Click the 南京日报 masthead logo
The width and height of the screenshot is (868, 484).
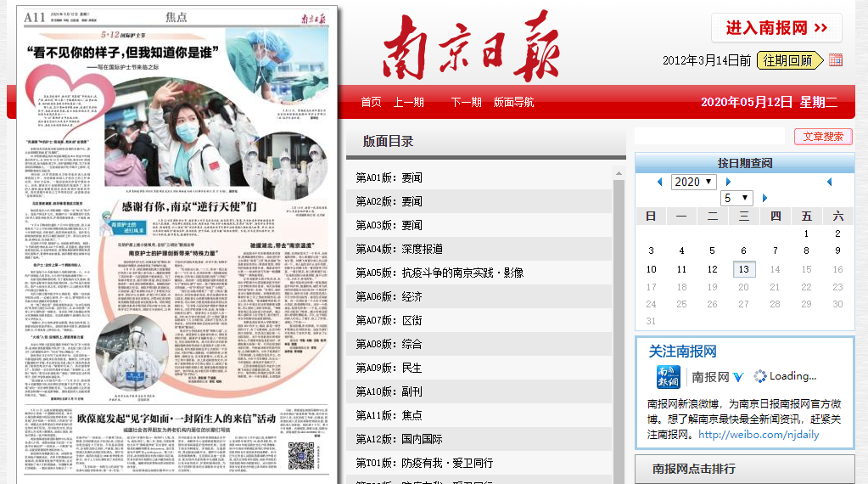(x=471, y=46)
